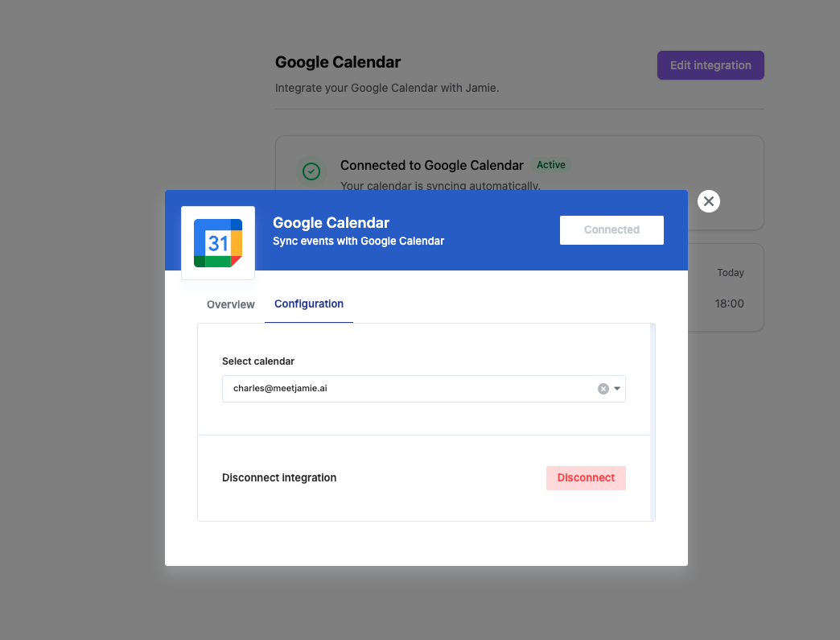The width and height of the screenshot is (840, 640).
Task: Click the Connected to Google Calendar heading
Action: [x=432, y=165]
